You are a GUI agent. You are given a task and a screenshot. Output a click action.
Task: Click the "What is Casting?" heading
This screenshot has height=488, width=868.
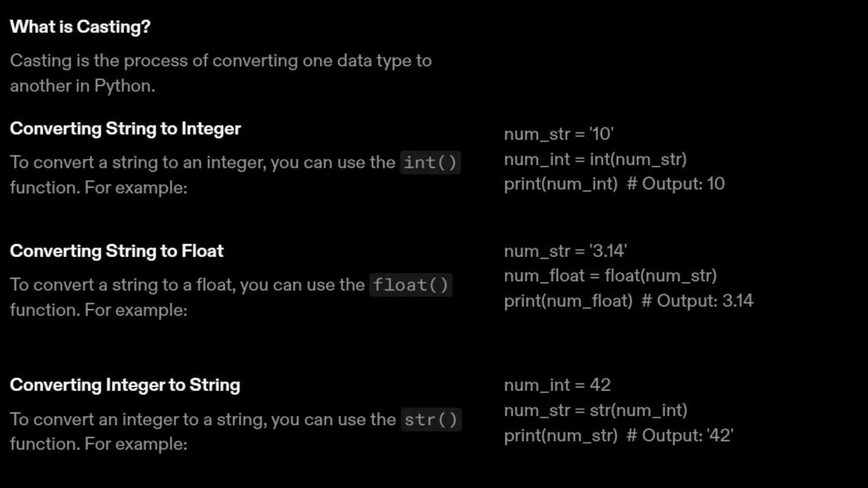click(80, 27)
